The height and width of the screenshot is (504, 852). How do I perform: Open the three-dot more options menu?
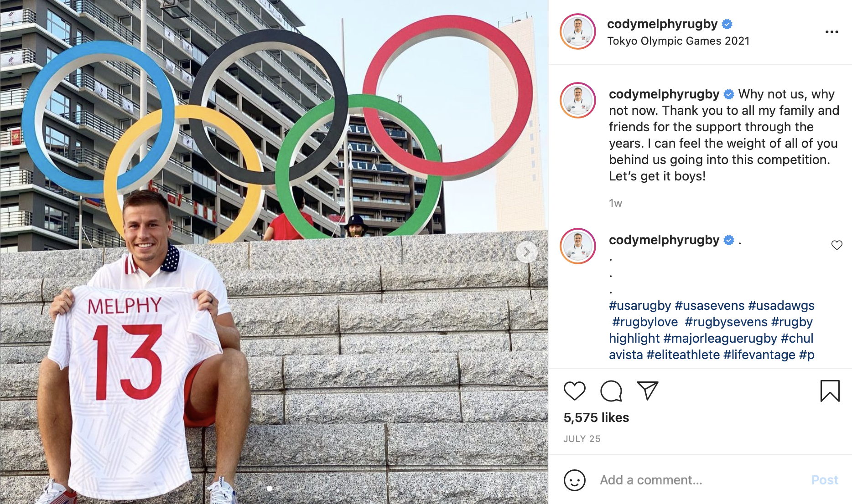(x=831, y=32)
